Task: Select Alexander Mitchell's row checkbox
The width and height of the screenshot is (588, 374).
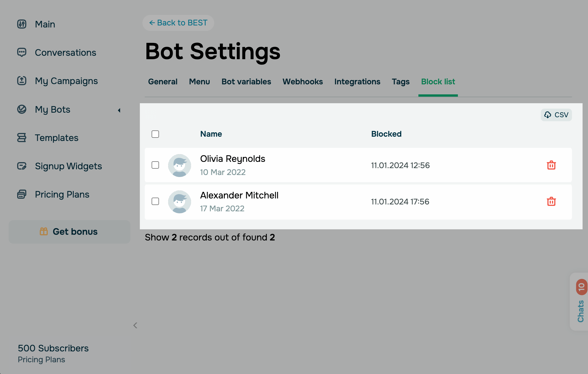Action: coord(155,201)
